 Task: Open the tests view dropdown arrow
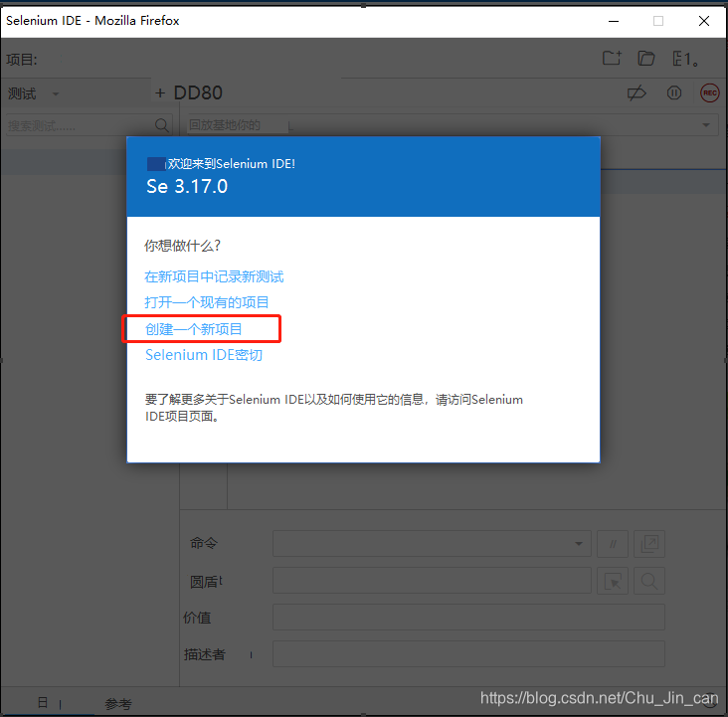tap(56, 93)
